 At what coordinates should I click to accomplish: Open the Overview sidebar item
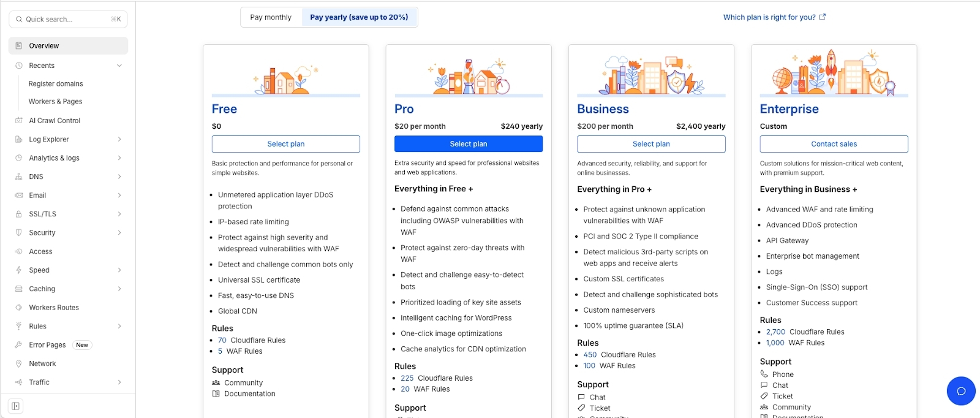pyautogui.click(x=44, y=46)
